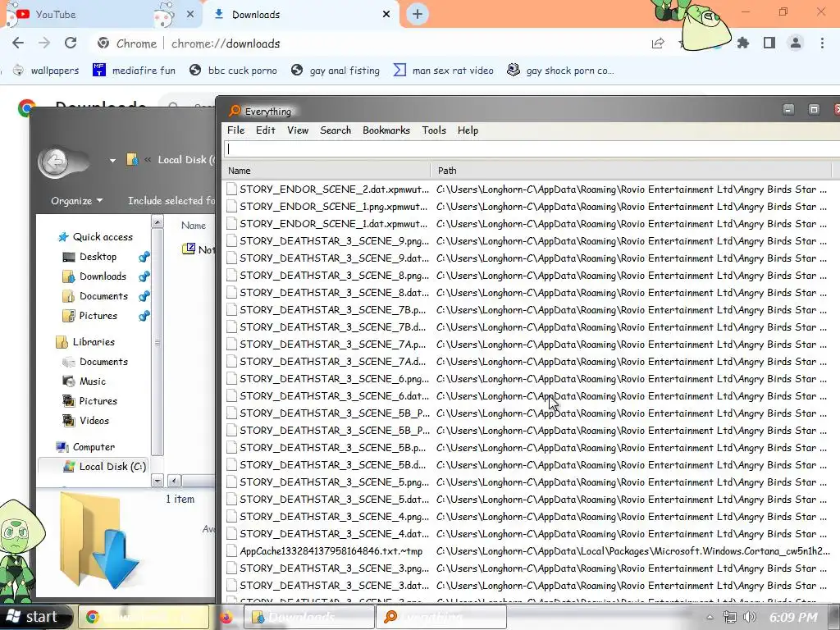This screenshot has height=630, width=840.
Task: Open volume control in system tray
Action: point(750,617)
